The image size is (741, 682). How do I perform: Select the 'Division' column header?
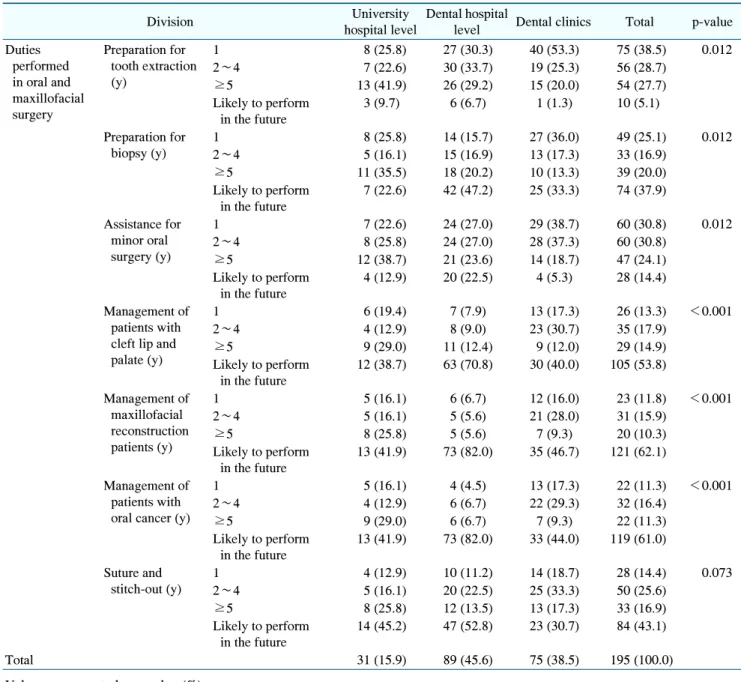[x=170, y=22]
